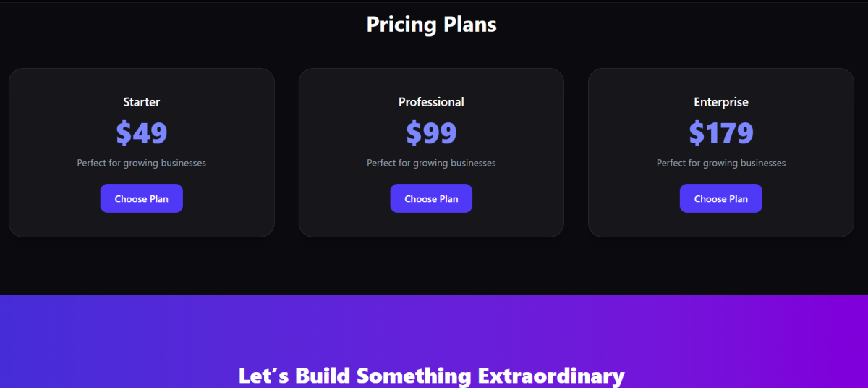Click the $179 price
The width and height of the screenshot is (868, 388).
(x=721, y=133)
